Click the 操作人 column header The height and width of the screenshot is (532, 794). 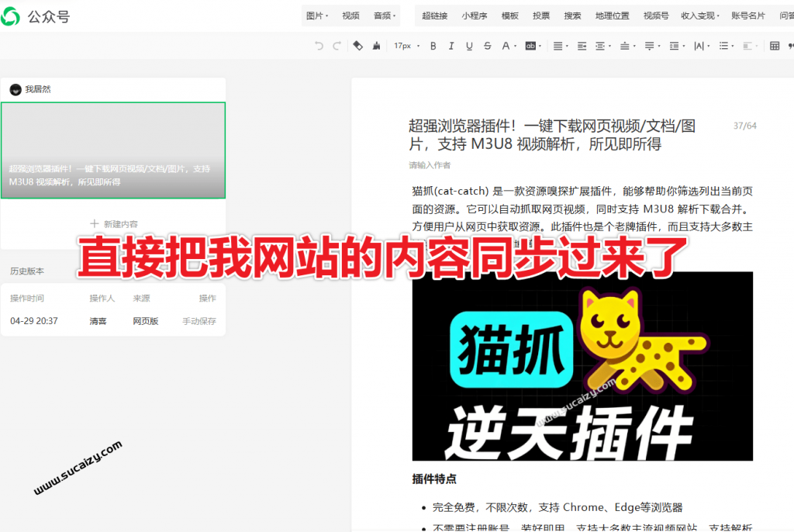(102, 298)
